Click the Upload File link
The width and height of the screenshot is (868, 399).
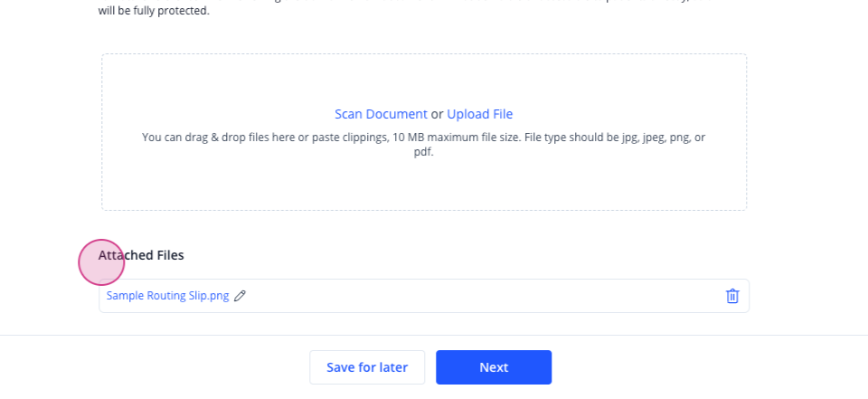pyautogui.click(x=479, y=114)
